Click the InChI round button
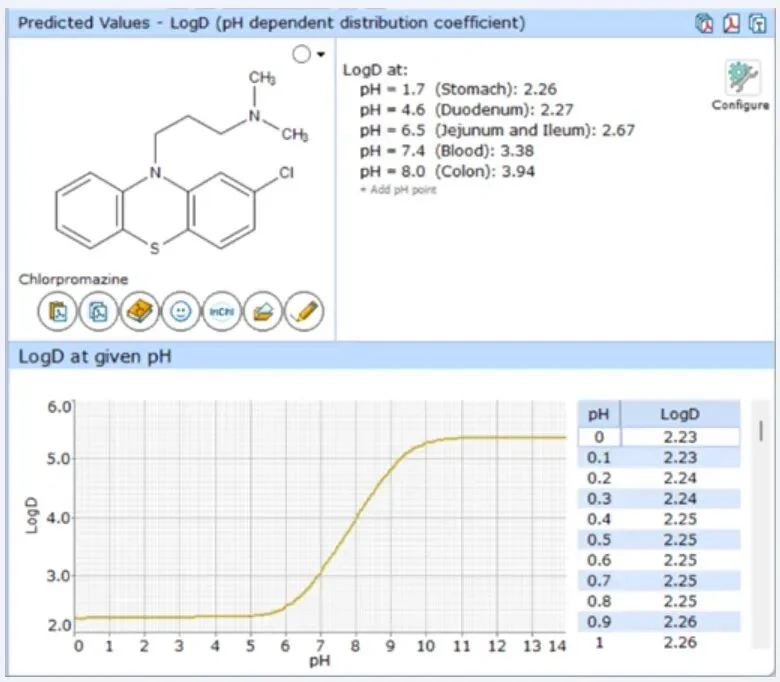 (x=221, y=311)
